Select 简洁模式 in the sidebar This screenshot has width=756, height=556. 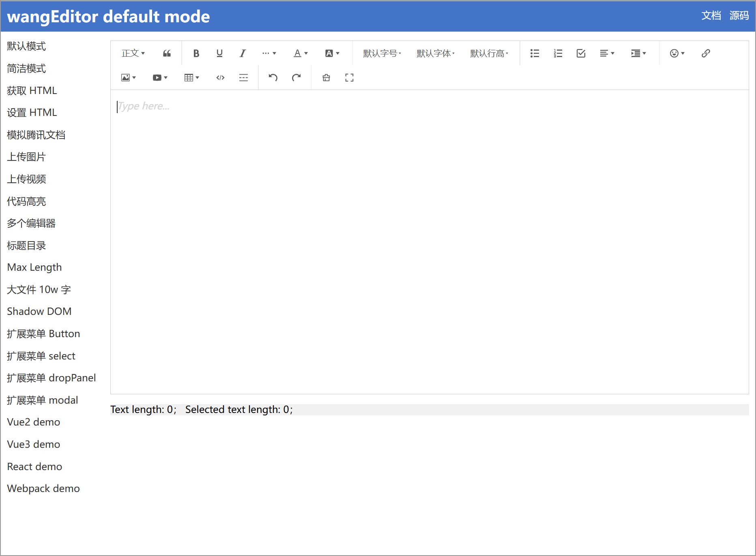click(26, 68)
